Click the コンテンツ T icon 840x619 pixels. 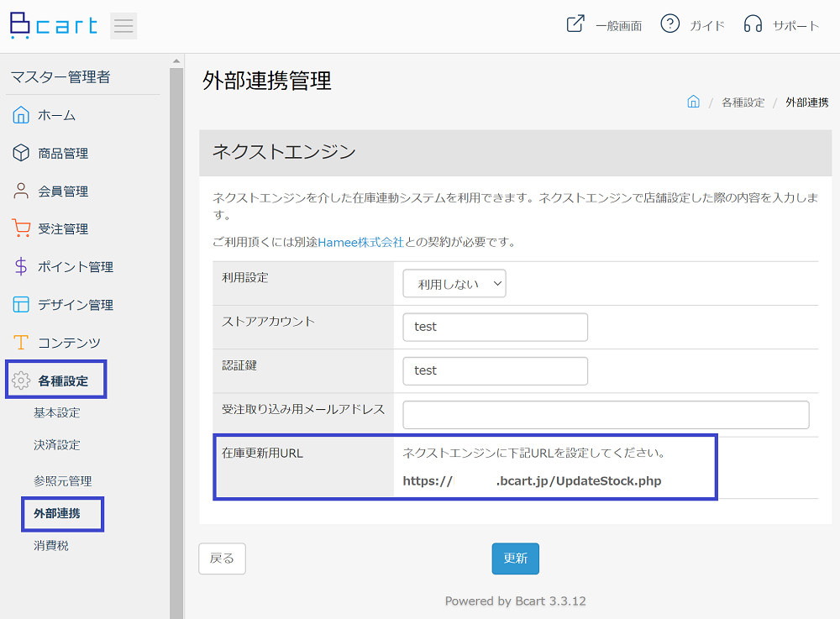click(x=21, y=342)
